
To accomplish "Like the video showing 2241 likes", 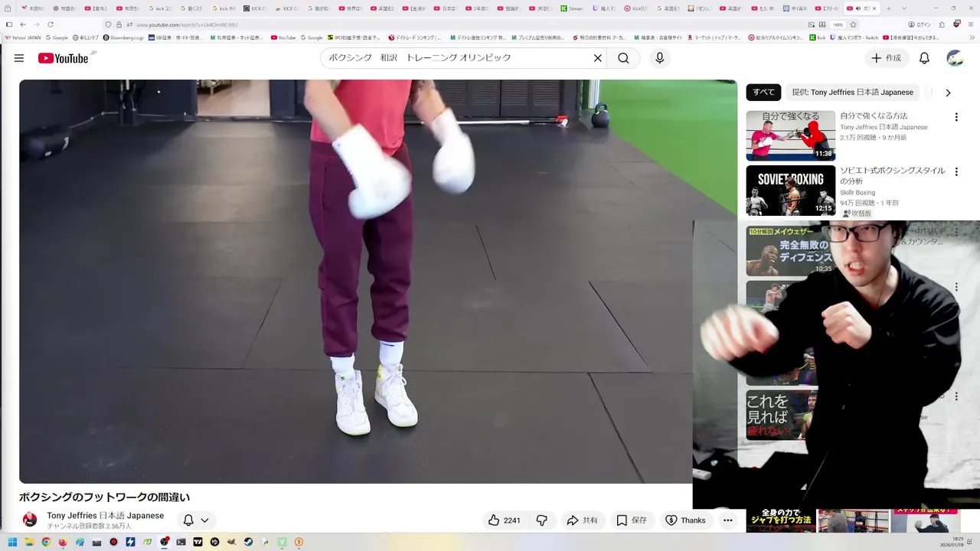I will pos(504,520).
